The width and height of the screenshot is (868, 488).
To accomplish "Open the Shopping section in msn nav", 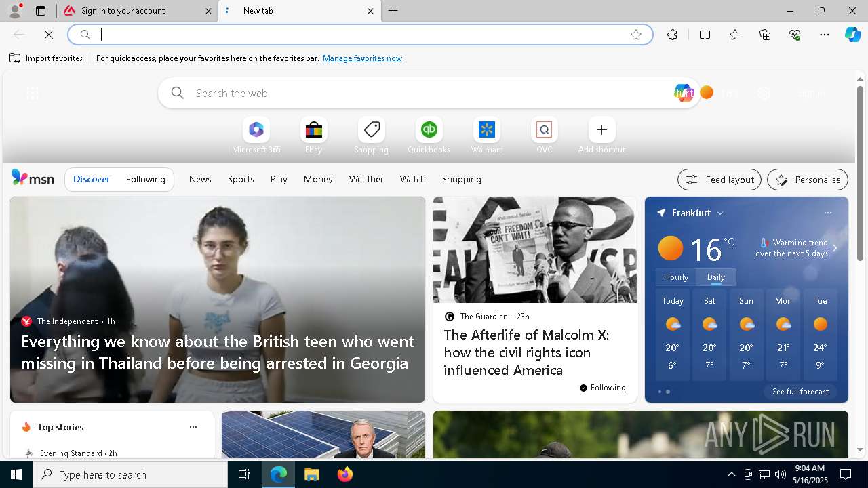I will (462, 179).
